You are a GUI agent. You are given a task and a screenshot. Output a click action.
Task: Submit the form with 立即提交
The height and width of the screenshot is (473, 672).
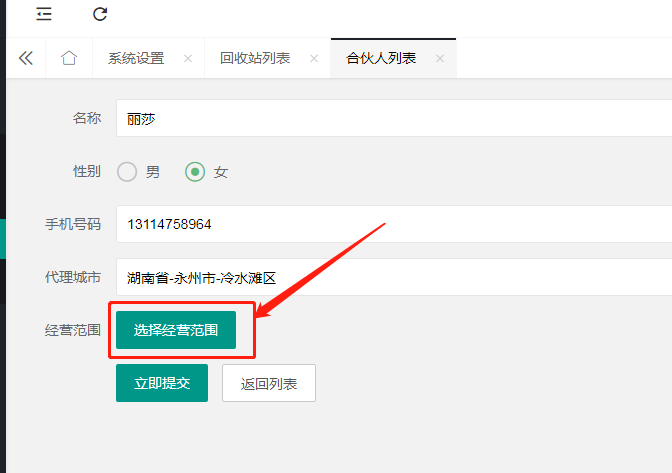click(x=162, y=383)
